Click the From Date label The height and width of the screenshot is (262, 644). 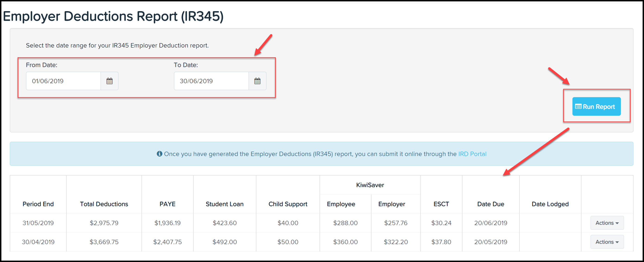click(x=41, y=65)
